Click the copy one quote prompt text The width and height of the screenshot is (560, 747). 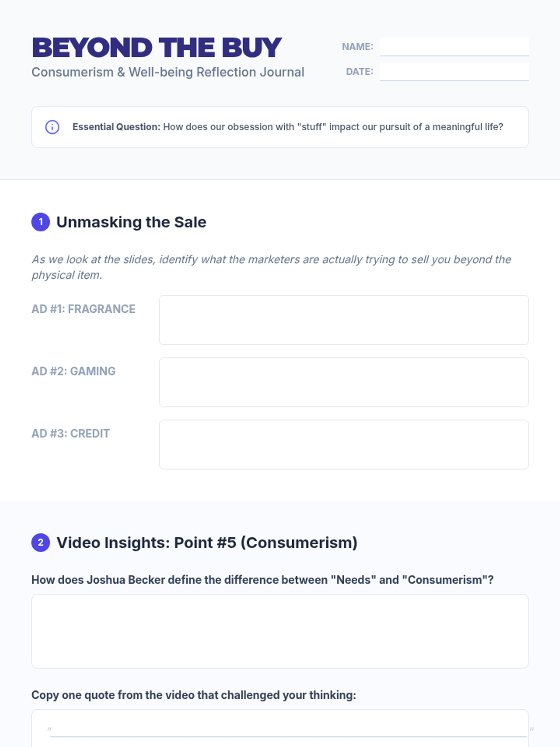(193, 695)
